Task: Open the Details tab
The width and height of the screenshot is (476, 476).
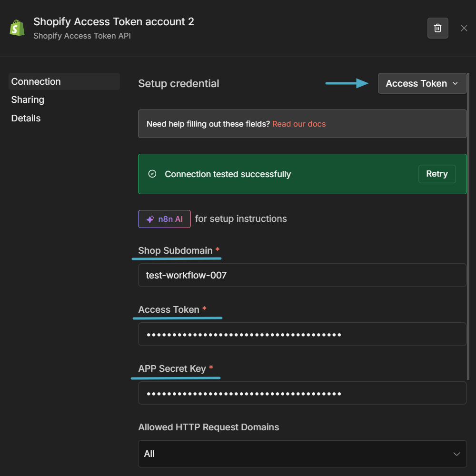Action: coord(26,118)
